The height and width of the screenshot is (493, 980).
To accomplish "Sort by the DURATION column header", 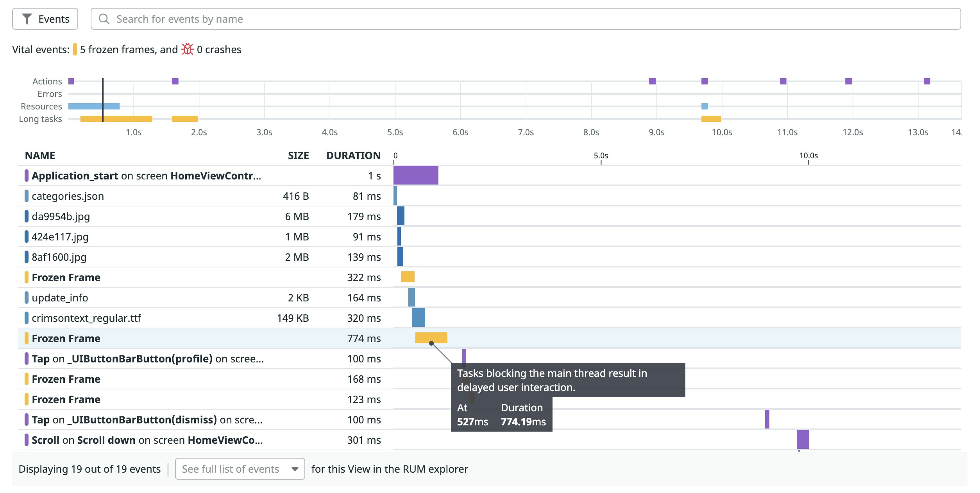I will pos(353,156).
